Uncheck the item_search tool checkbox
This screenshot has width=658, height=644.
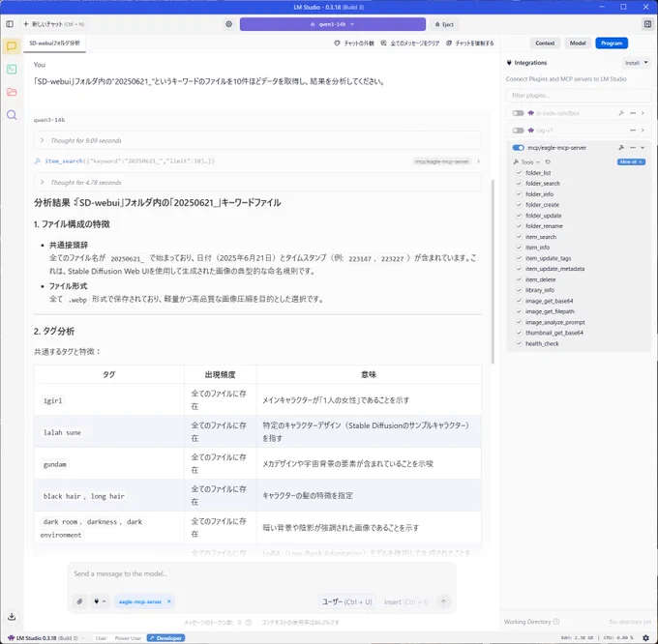pyautogui.click(x=519, y=237)
